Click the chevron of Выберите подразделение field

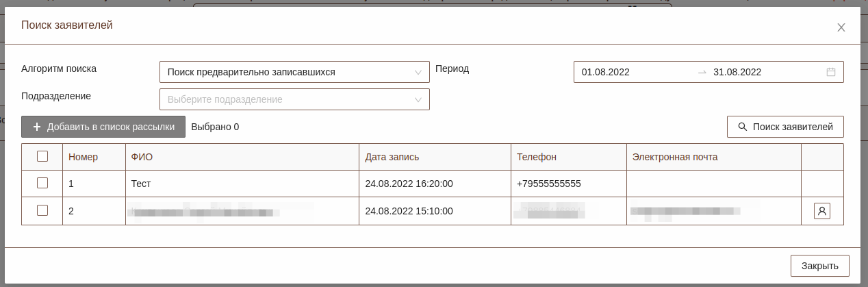coord(418,99)
